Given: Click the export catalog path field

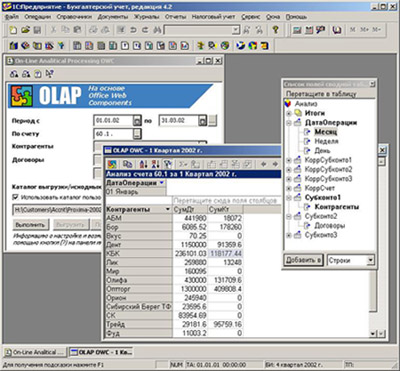Looking at the screenshot, I should pyautogui.click(x=57, y=210).
